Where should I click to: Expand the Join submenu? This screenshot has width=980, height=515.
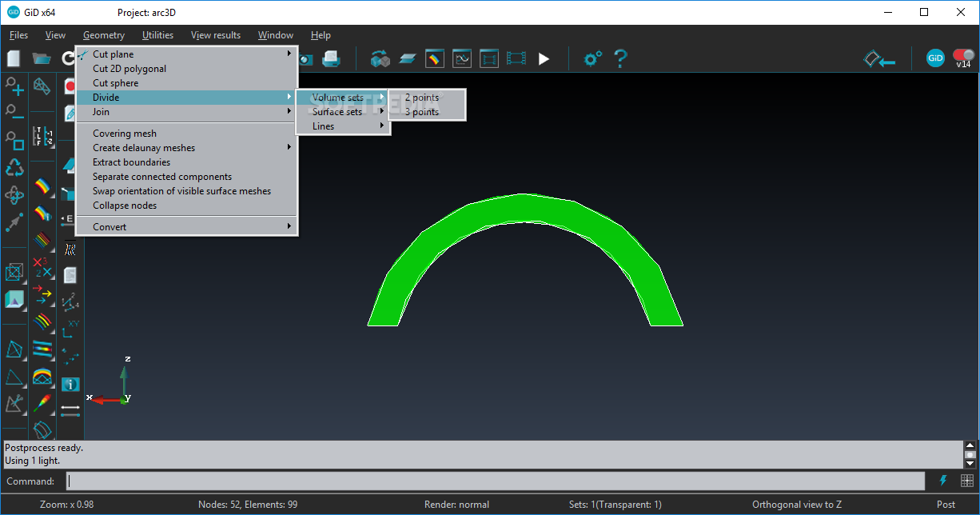pyautogui.click(x=186, y=112)
